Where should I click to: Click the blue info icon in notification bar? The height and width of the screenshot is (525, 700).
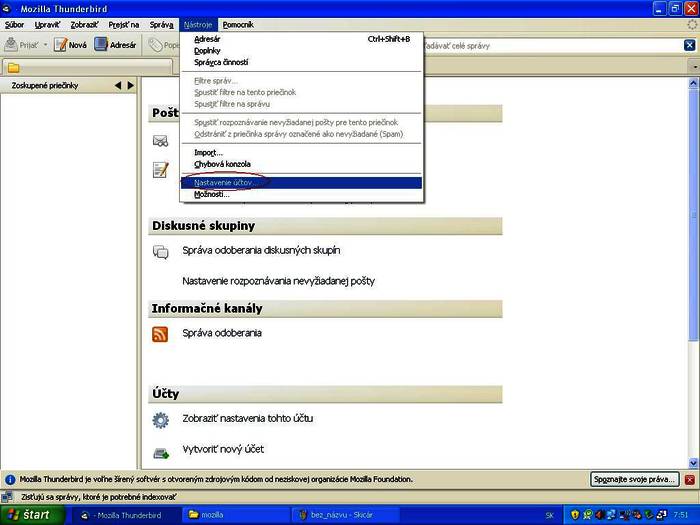point(10,480)
